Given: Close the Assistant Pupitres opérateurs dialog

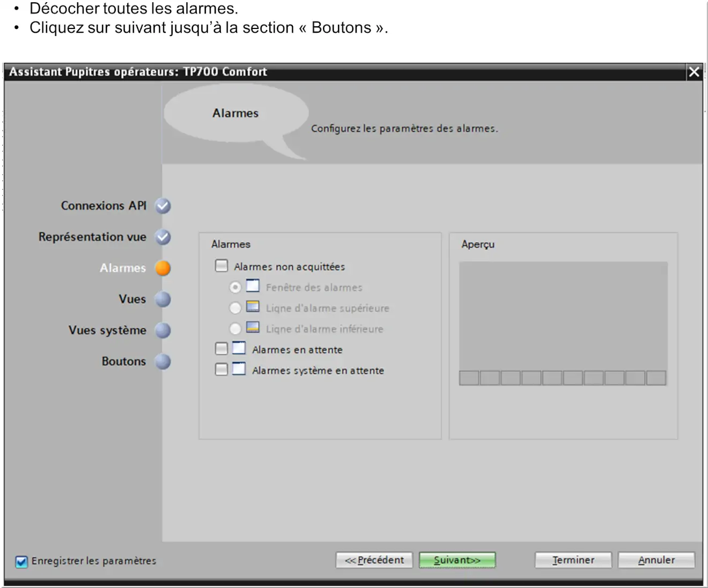Looking at the screenshot, I should (x=694, y=72).
